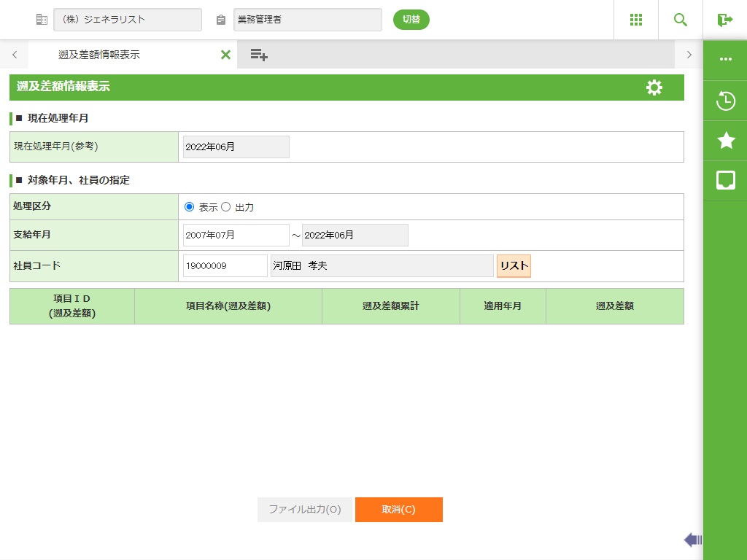Switch to the 遡及差額情報表示 tab

click(99, 55)
